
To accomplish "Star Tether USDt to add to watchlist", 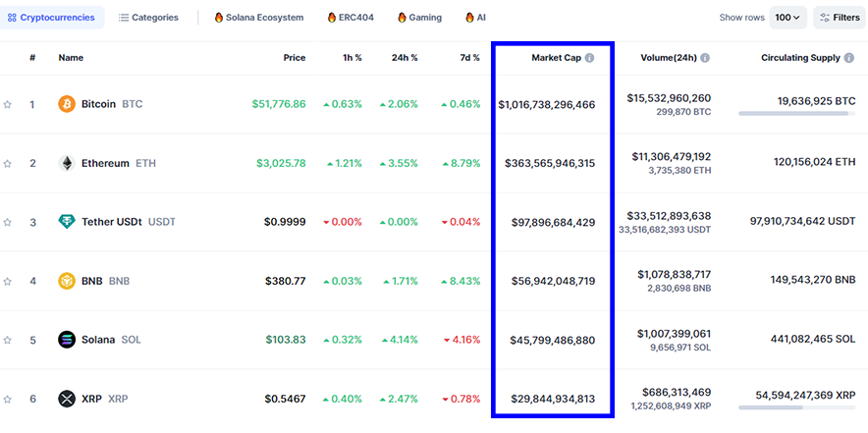I will point(7,222).
